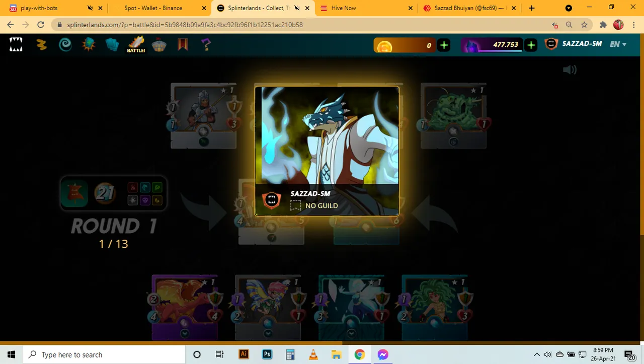Open Chrome extensions puzzle icon
This screenshot has width=644, height=364.
[x=603, y=25]
